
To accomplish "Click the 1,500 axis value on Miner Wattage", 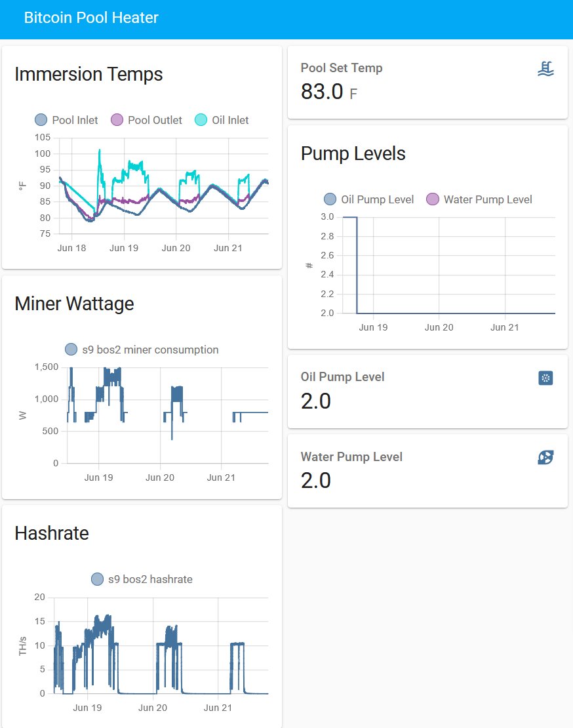I will click(x=47, y=367).
